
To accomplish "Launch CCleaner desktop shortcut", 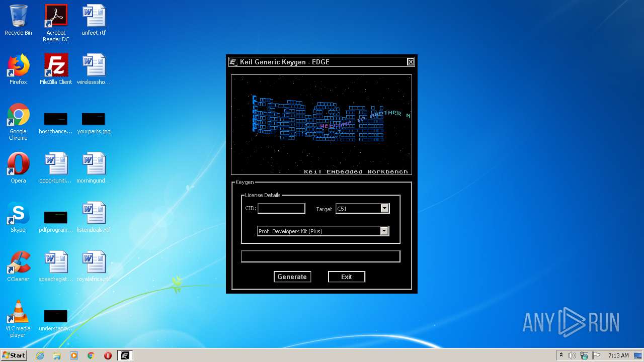I will [18, 266].
